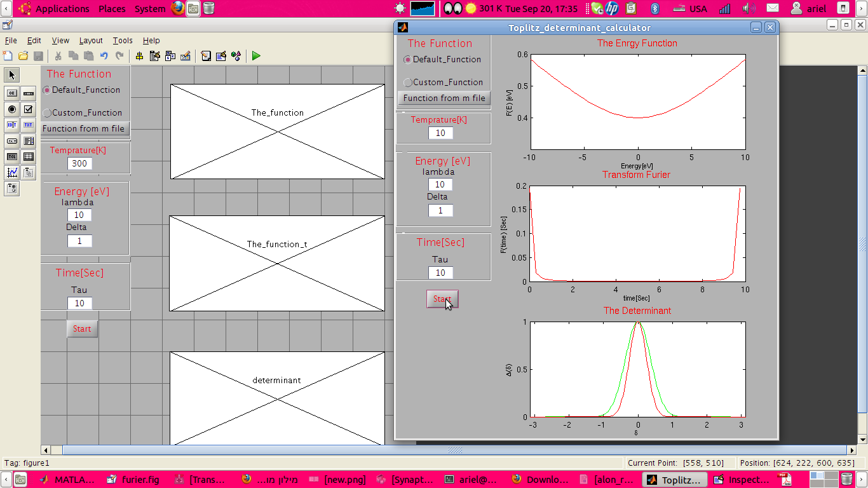Click lambda field in Toplitz window

pos(440,184)
